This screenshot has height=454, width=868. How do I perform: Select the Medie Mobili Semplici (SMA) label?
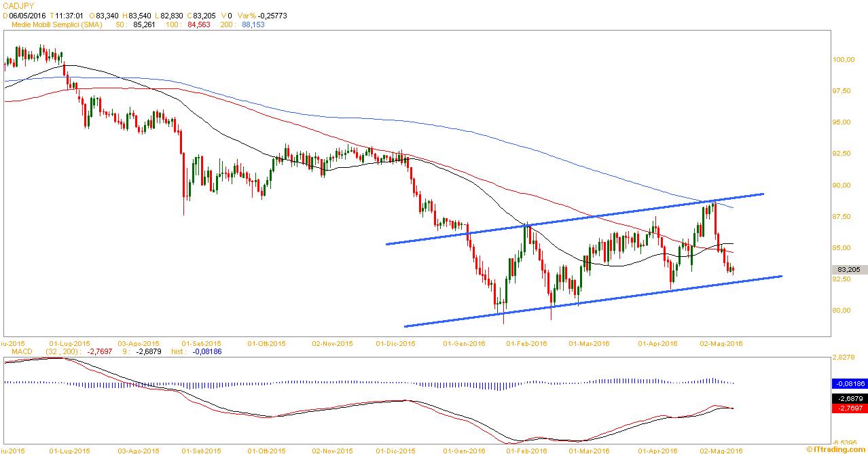coord(58,24)
